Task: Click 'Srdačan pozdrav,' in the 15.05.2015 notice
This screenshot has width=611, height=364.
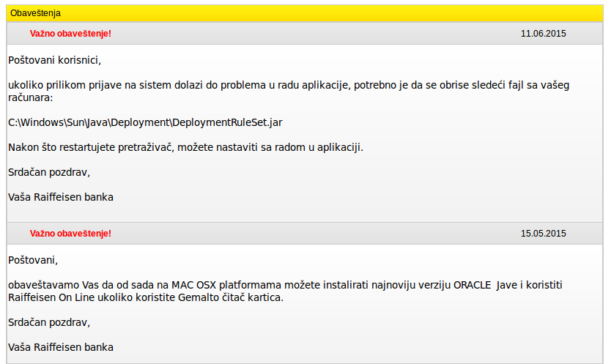Action: click(48, 322)
